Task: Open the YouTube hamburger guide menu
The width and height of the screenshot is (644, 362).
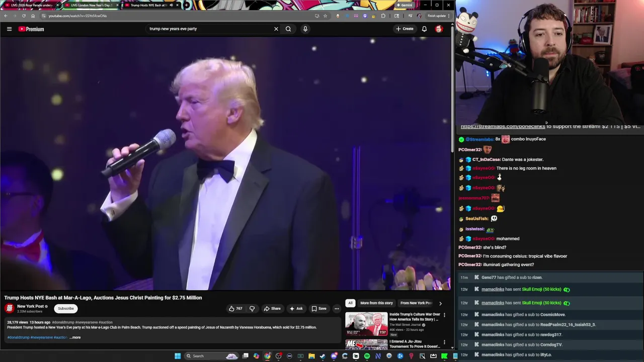Action: [9, 29]
